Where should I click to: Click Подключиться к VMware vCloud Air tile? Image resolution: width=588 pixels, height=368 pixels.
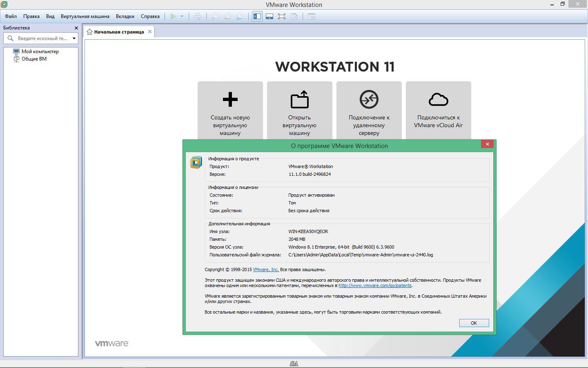[439, 110]
